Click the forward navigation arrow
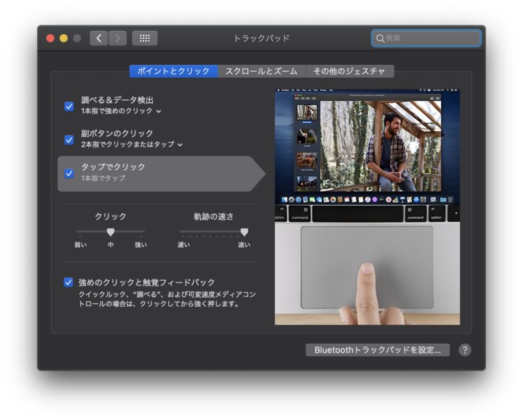Viewport: 523px width, 420px height. [117, 38]
